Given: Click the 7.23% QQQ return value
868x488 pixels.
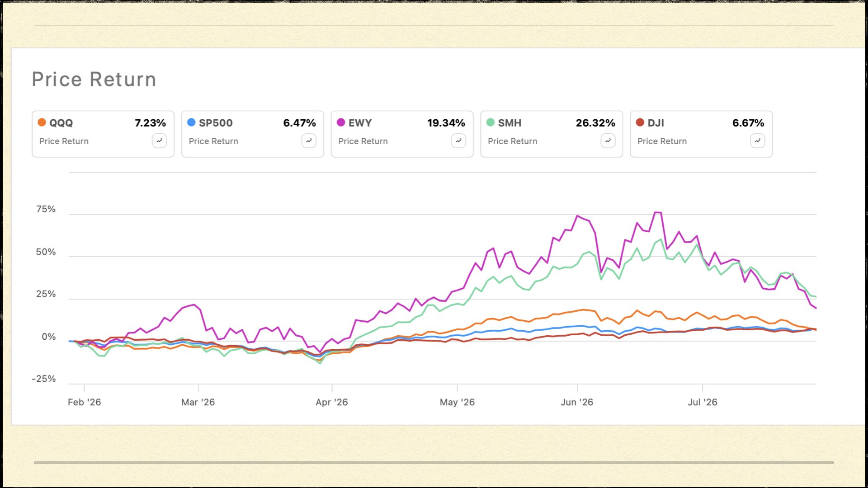Looking at the screenshot, I should tap(150, 123).
